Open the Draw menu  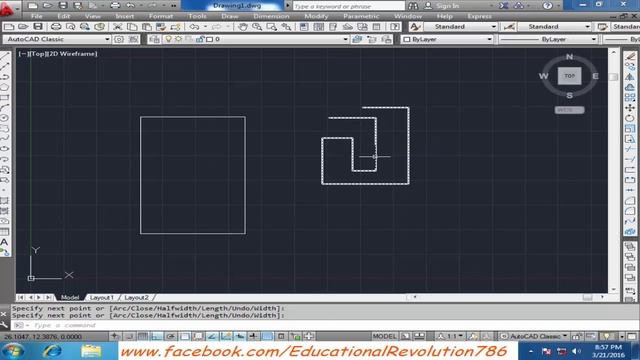point(230,16)
